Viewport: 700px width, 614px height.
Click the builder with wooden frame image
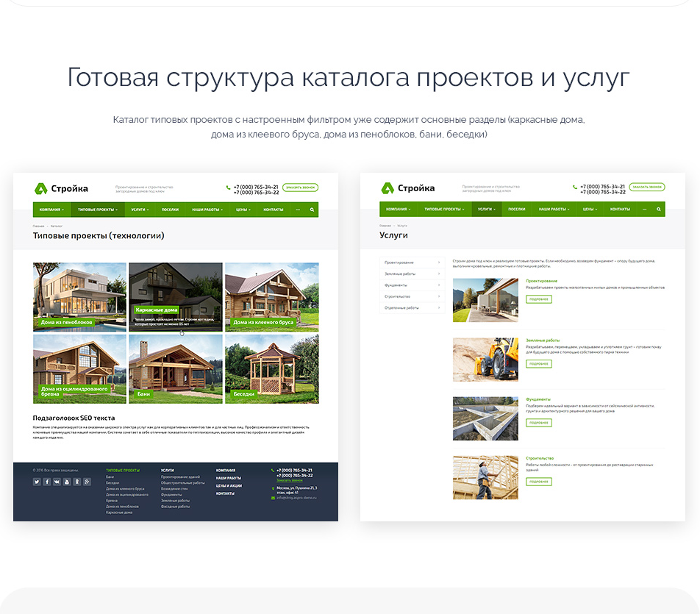point(485,477)
